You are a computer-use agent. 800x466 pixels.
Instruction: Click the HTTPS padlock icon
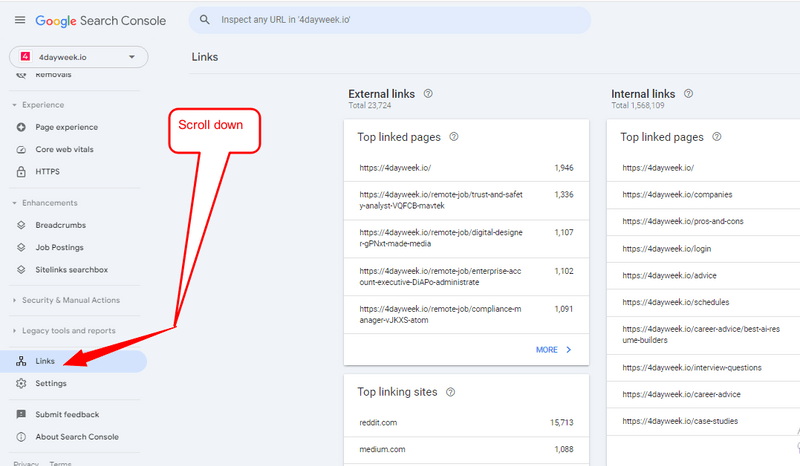tap(21, 171)
